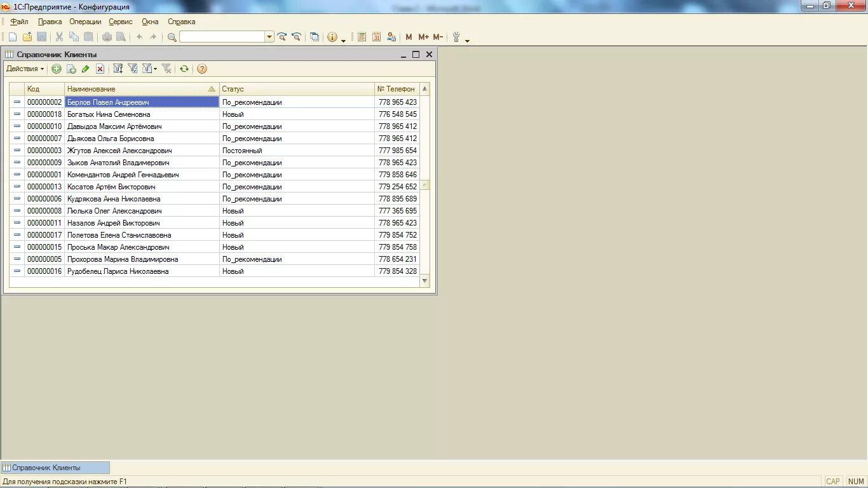Click the edit pencil icon
This screenshot has height=488, width=868.
point(86,69)
